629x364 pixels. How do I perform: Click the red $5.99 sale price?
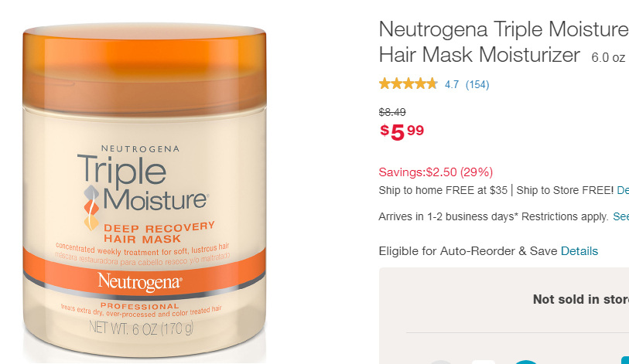(x=402, y=132)
